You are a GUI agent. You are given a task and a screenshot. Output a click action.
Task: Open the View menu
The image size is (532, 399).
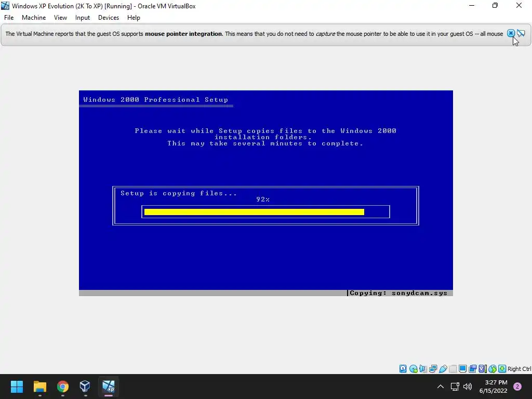(x=60, y=18)
